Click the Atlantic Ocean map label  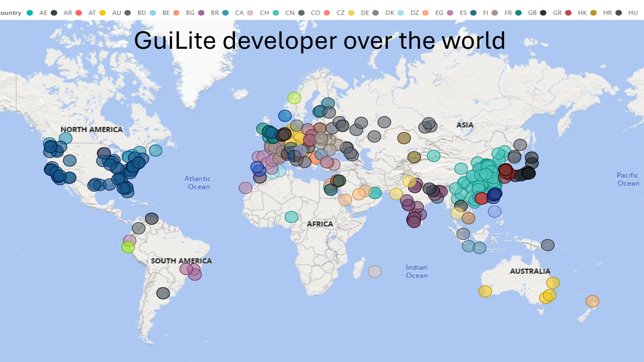[198, 183]
